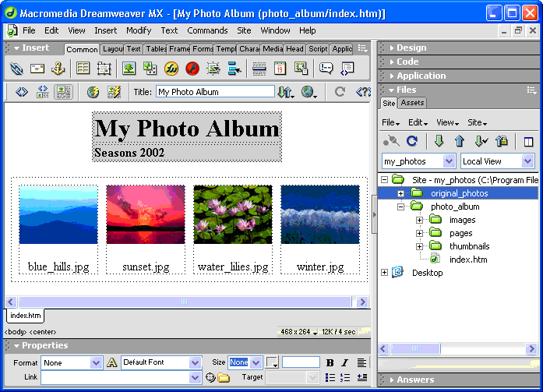Open Reference icon on document toolbar
Image resolution: width=543 pixels, height=392 pixels.
coord(363,92)
